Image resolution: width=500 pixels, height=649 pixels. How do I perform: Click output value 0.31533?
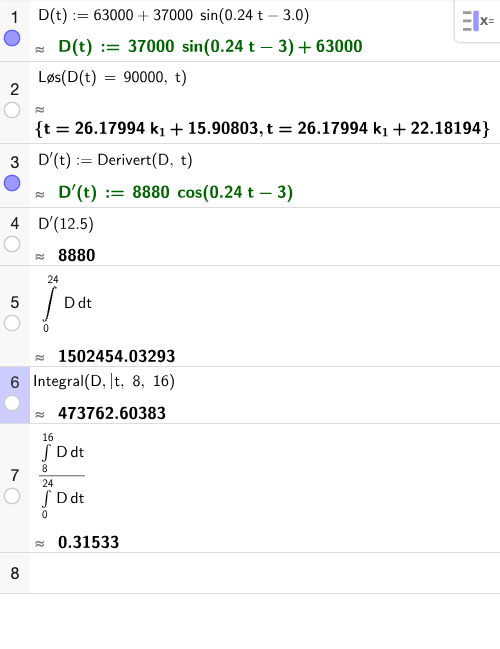(89, 543)
